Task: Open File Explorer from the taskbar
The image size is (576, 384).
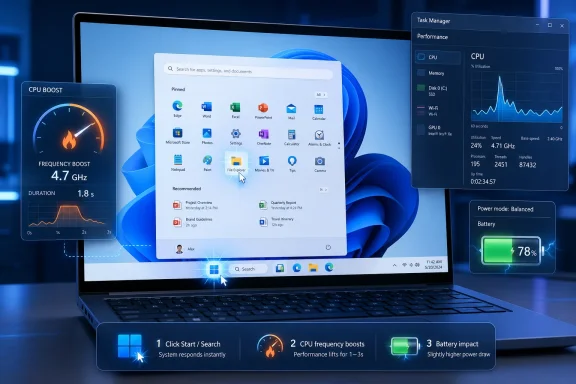Action: pos(313,268)
